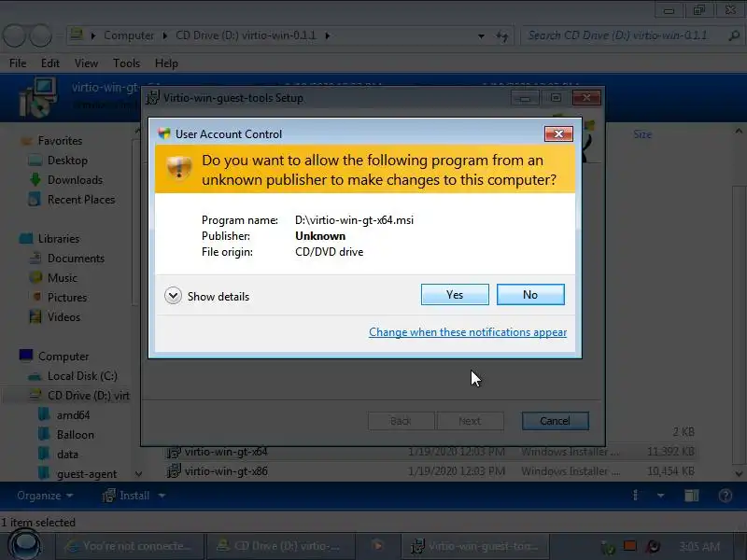This screenshot has height=560, width=747.
Task: Click the Virtio-win-guest-tools Setup title icon
Action: [x=153, y=98]
